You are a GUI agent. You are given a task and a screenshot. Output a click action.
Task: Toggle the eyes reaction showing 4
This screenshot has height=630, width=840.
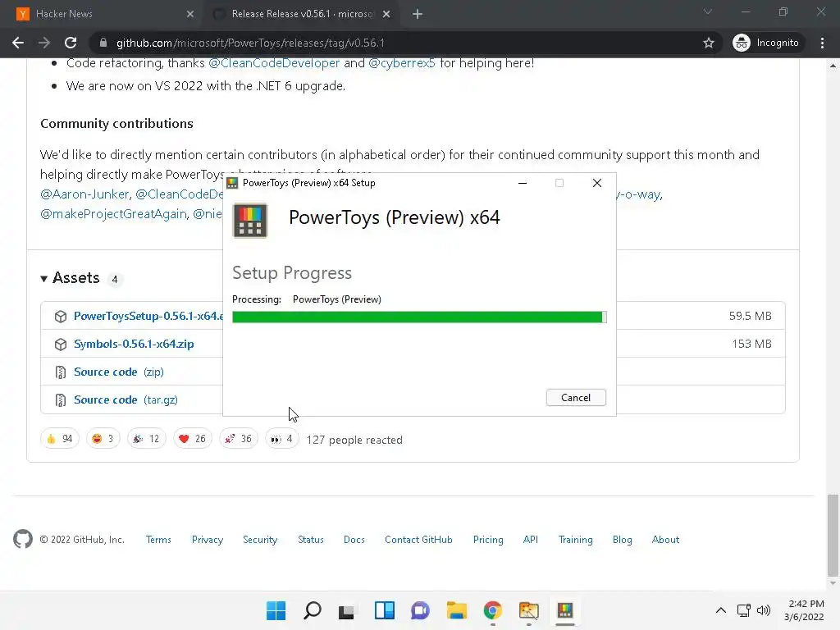(282, 439)
